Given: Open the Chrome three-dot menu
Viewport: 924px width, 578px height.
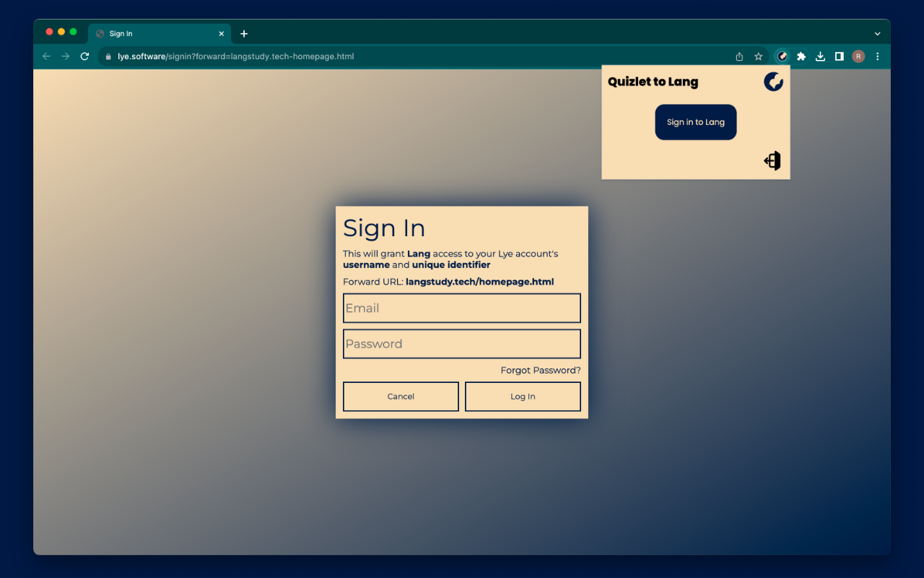Looking at the screenshot, I should (x=878, y=56).
